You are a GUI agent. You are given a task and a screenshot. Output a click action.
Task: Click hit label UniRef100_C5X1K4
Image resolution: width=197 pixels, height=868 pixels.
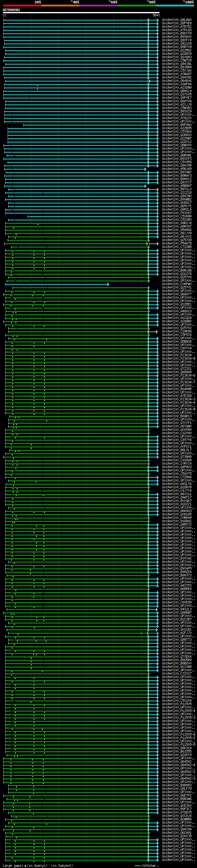[x=177, y=700]
